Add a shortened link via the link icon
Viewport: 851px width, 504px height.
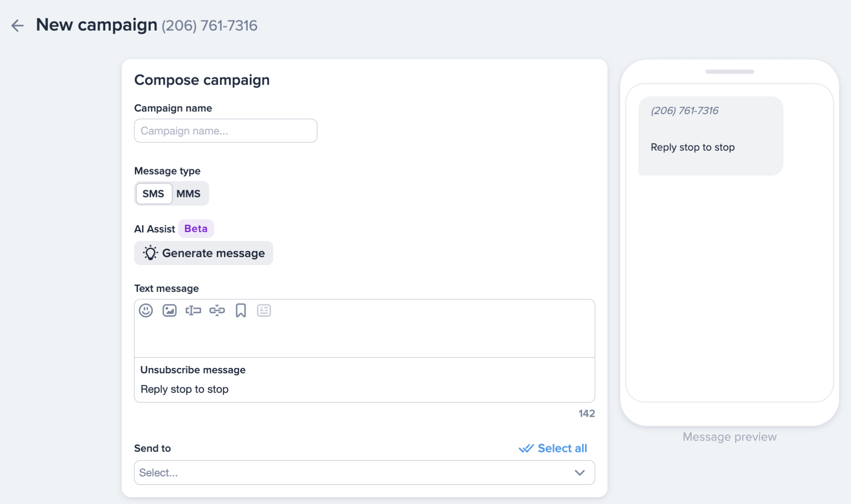217,311
